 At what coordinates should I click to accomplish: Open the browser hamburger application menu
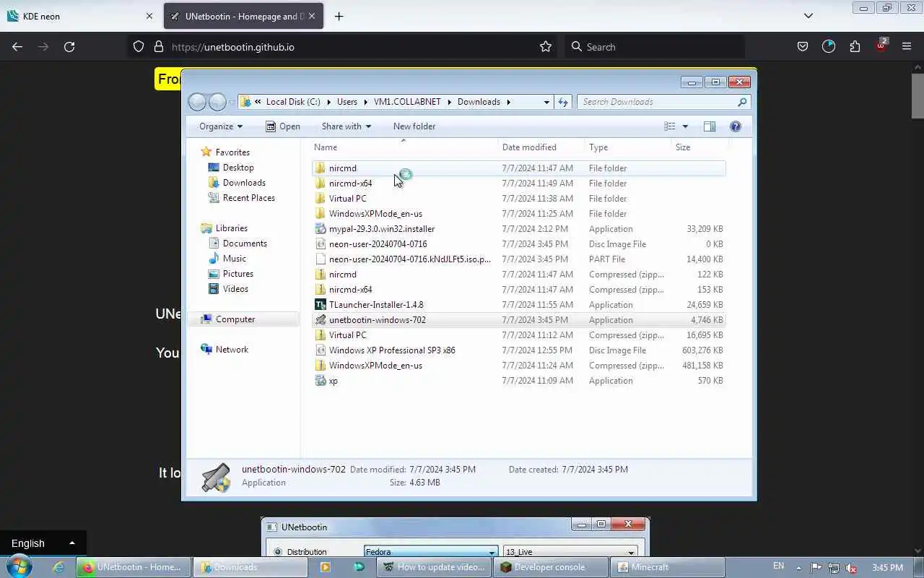coord(907,47)
